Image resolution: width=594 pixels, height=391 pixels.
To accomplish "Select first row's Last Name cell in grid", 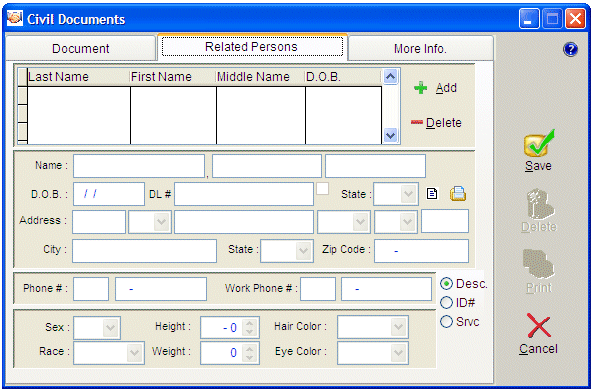I will 79,95.
